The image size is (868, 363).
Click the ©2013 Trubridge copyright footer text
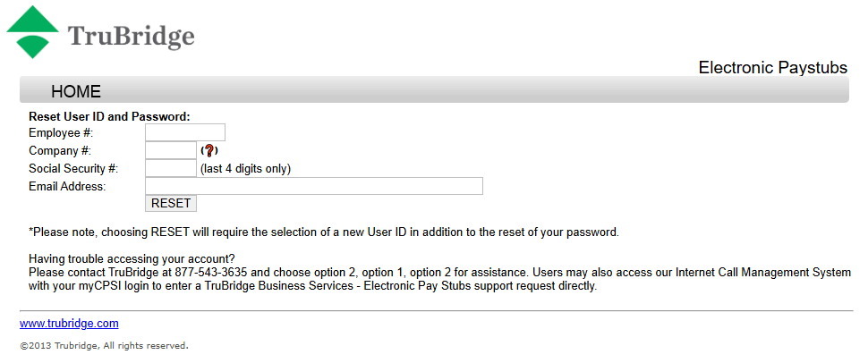[104, 345]
